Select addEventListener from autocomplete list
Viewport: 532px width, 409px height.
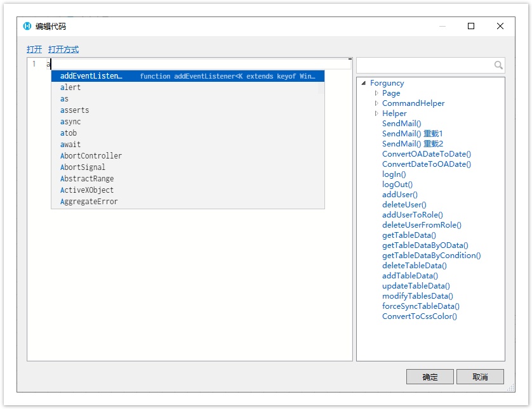point(91,76)
